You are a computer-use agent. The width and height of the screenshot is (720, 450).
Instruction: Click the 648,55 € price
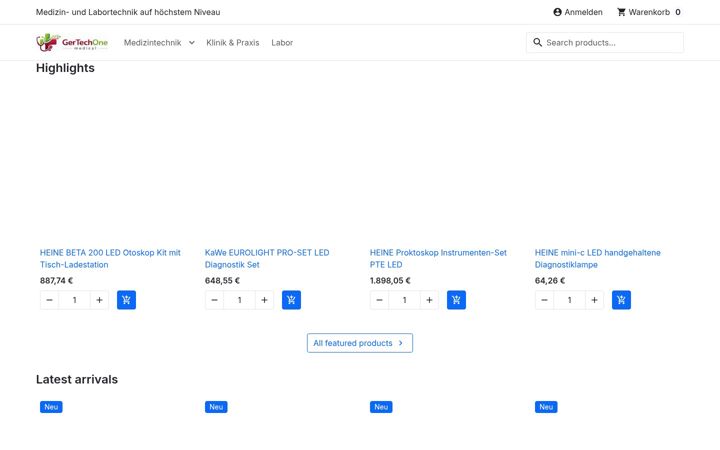point(222,281)
